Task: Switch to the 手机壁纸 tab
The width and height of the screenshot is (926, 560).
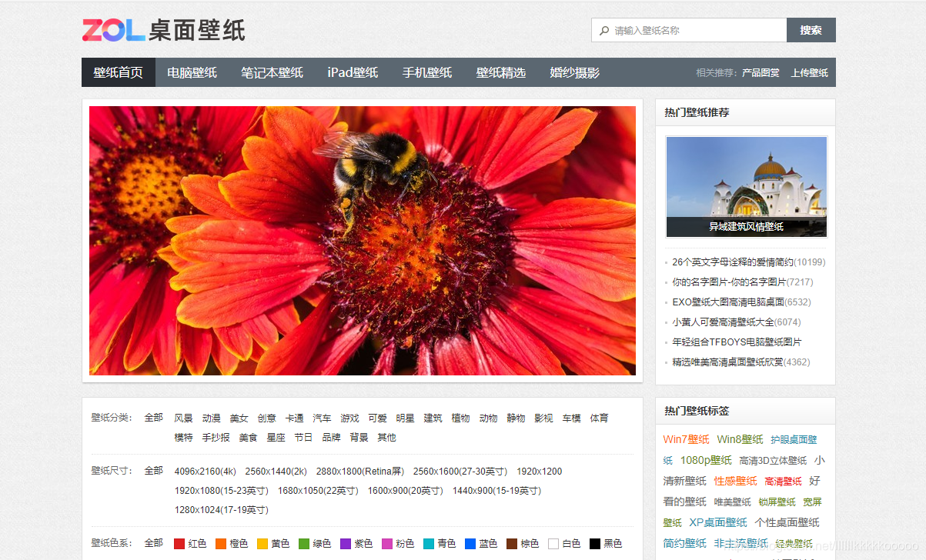Action: [427, 72]
